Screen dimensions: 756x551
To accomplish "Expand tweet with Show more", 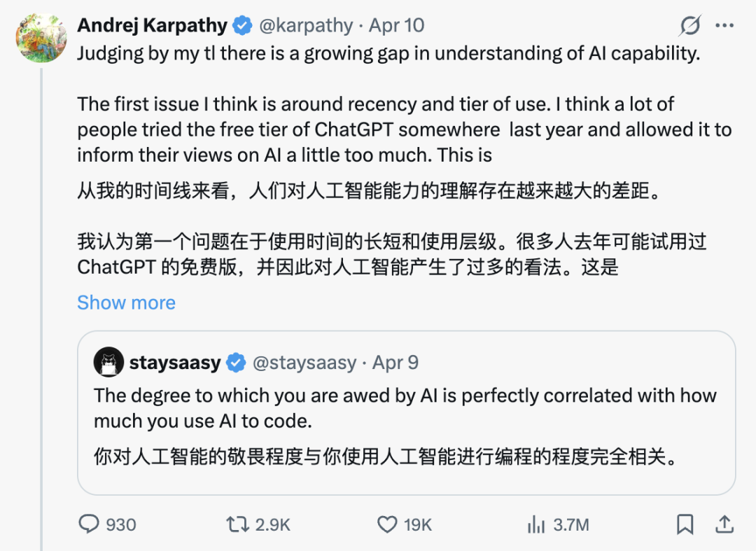I will point(126,302).
